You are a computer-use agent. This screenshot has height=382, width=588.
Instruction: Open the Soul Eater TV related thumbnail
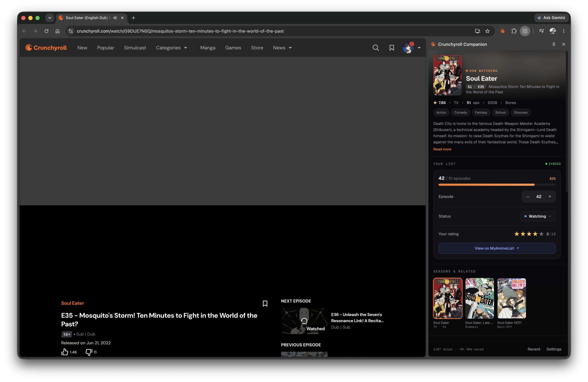(x=447, y=298)
